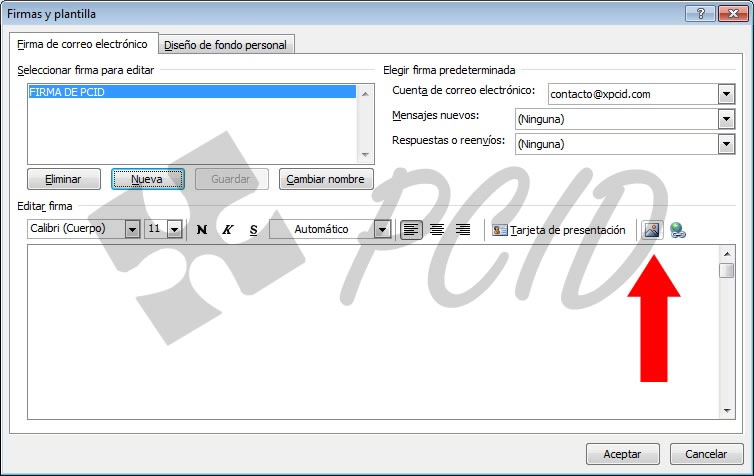Expand the Respuestas o reenvíos dropdown
Viewport: 754px width, 476px height.
click(726, 144)
